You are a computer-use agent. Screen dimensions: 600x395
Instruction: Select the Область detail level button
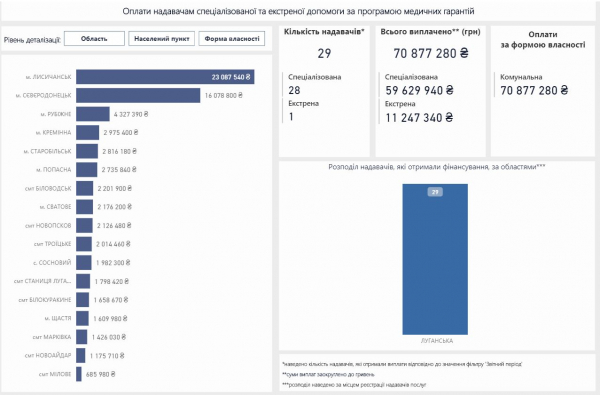tap(94, 39)
